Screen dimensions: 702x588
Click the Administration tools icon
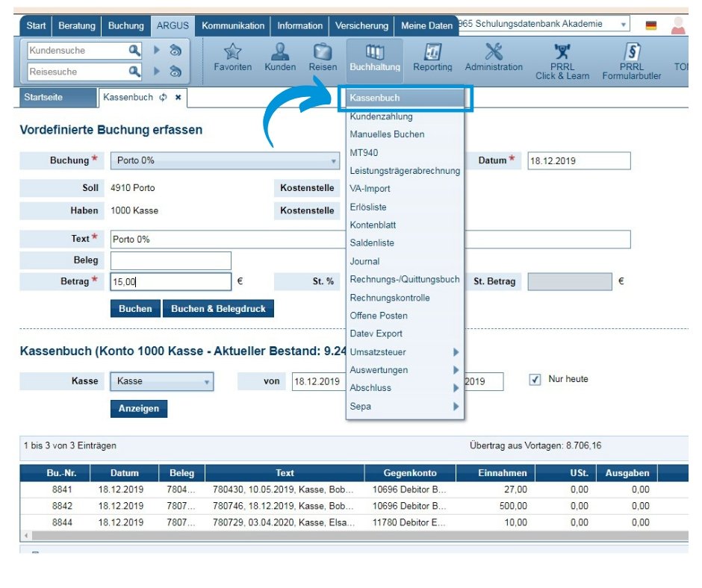point(494,53)
